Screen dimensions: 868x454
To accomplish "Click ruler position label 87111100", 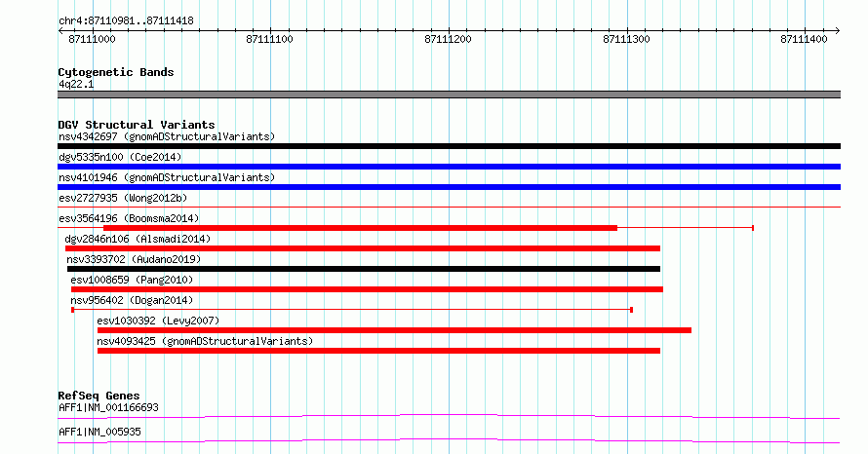I will 269,39.
